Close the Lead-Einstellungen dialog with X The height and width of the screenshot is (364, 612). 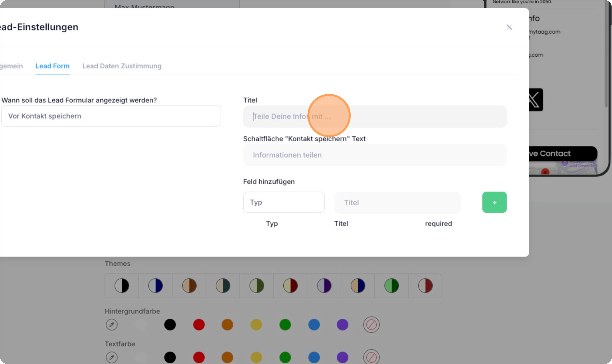click(x=509, y=27)
